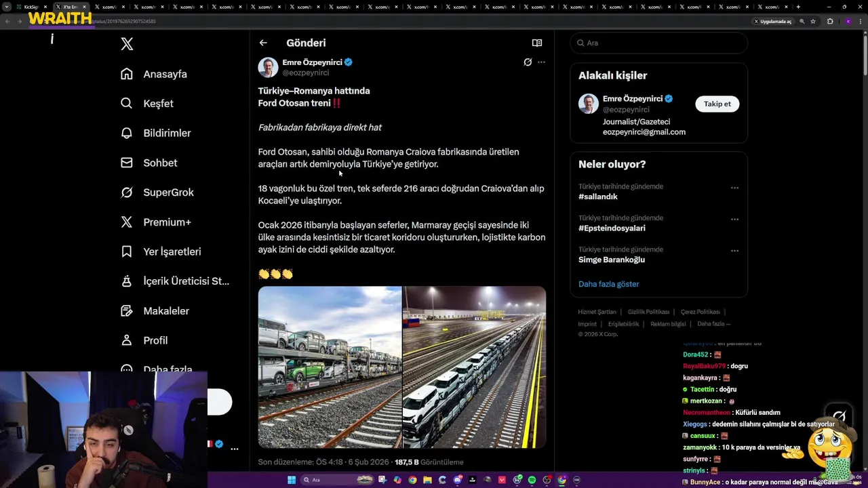Open Erişilebilirlik footer link

click(623, 324)
